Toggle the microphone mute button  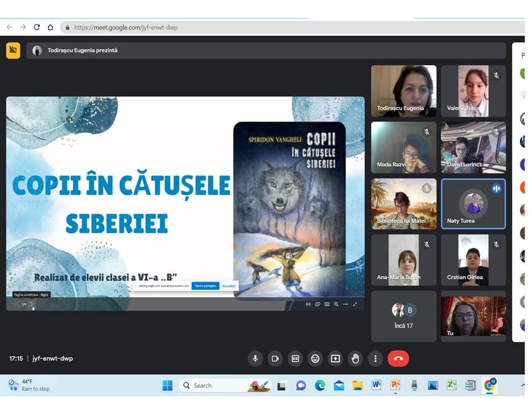[x=255, y=359]
